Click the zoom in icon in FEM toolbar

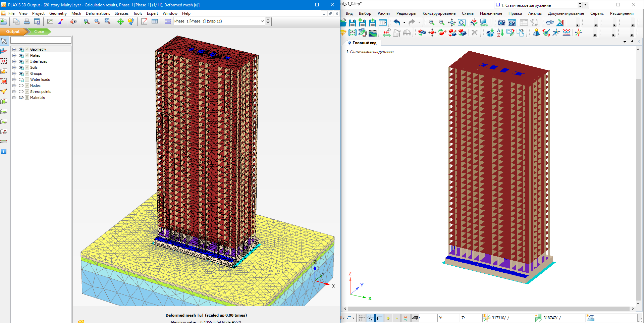coord(432,22)
